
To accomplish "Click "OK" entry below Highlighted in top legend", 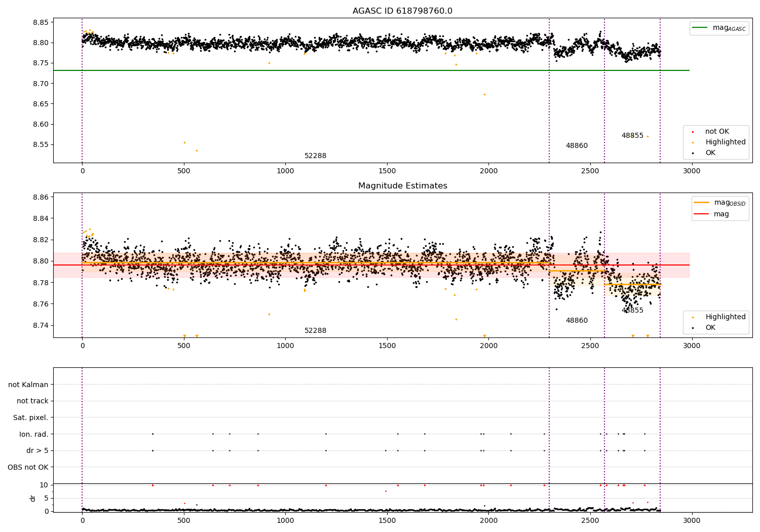I will click(x=710, y=153).
